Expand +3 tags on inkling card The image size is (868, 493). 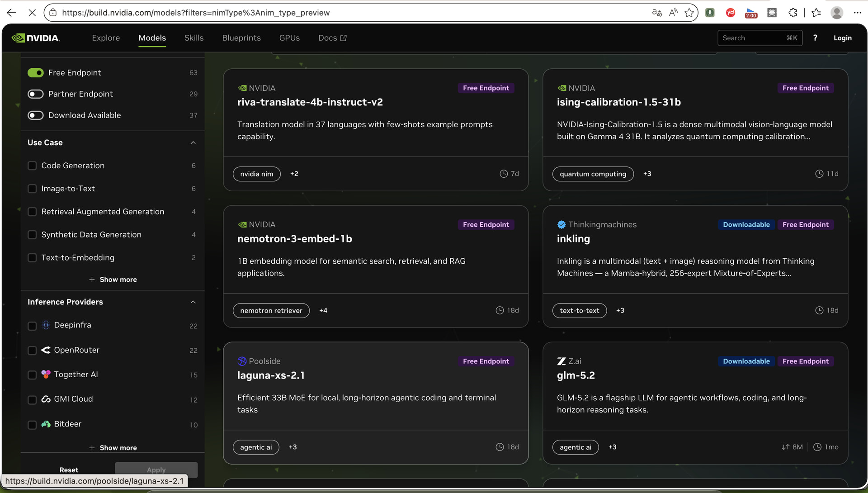(620, 311)
